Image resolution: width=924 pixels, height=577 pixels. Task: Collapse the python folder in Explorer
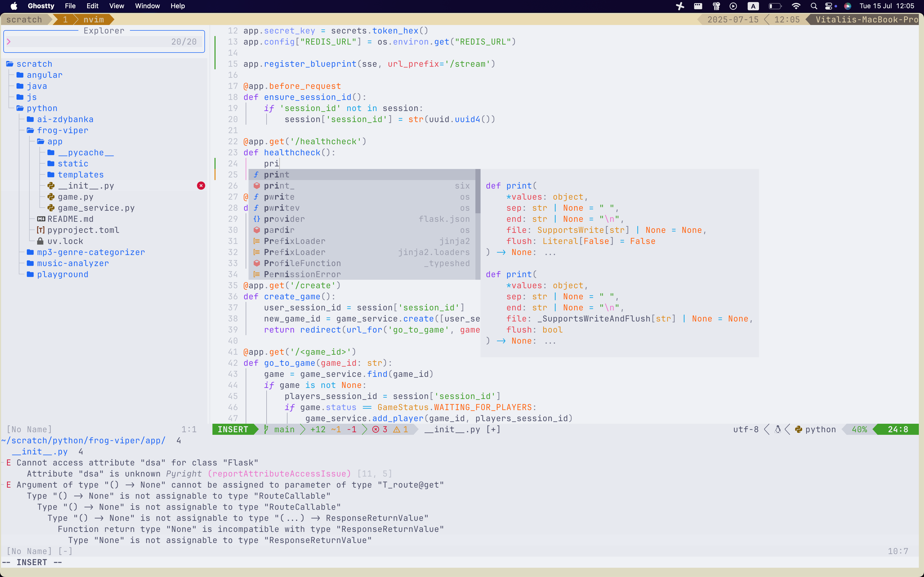(42, 108)
